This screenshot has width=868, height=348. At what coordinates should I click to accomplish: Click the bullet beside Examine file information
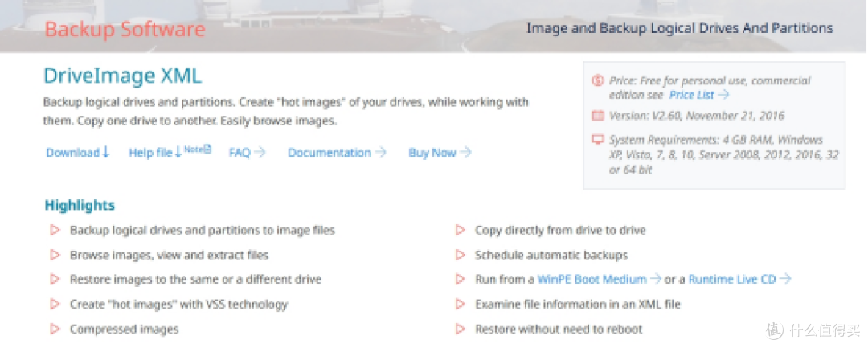pos(460,305)
